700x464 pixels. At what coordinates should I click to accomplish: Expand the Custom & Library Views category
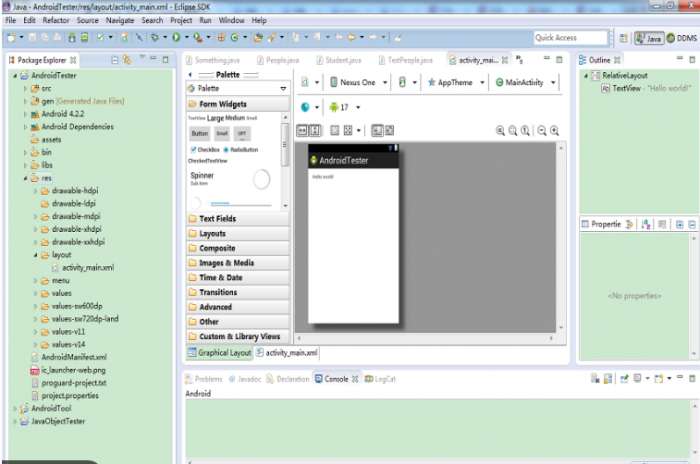click(x=238, y=336)
